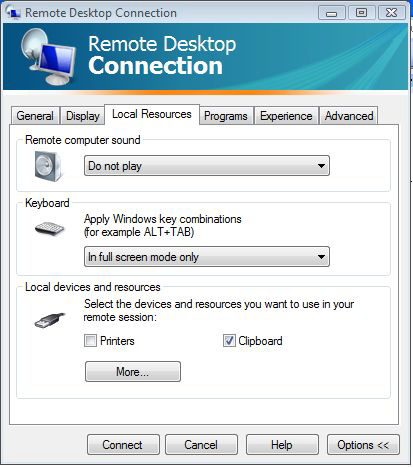Open Help for Remote Desktop

(x=282, y=445)
